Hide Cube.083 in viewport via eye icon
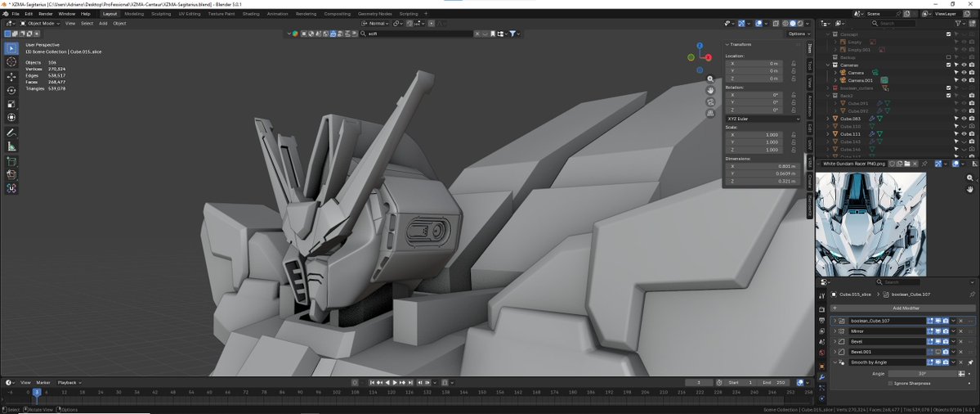Screen dimensions: 980x414 (x=964, y=118)
